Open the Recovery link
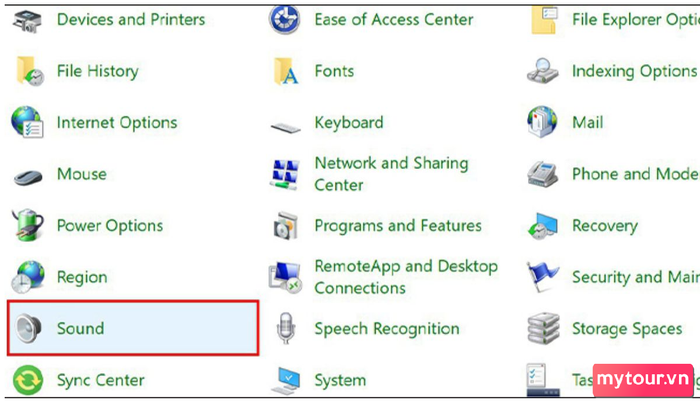Screen dimensions: 700x405 coord(605,226)
